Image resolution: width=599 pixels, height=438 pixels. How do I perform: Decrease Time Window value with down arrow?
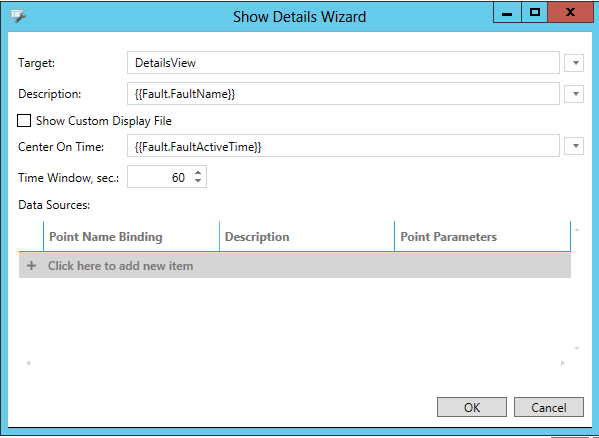pos(198,180)
